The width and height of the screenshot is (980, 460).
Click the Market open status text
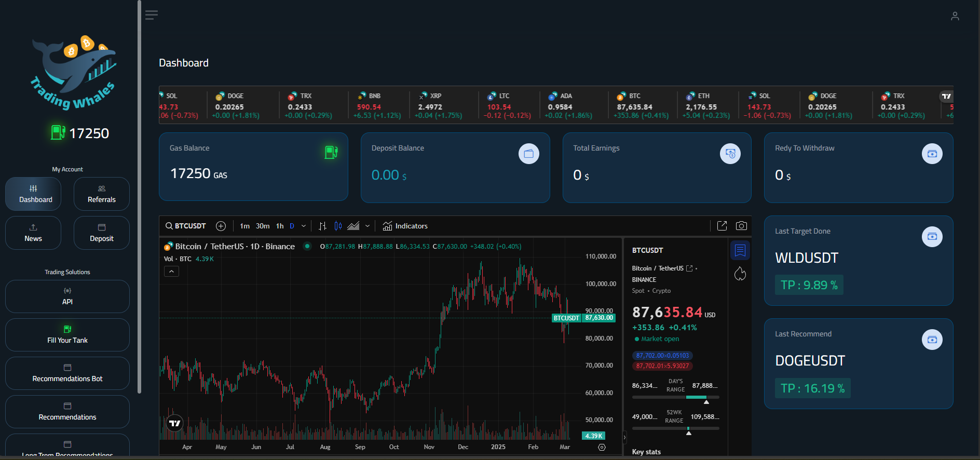point(660,339)
